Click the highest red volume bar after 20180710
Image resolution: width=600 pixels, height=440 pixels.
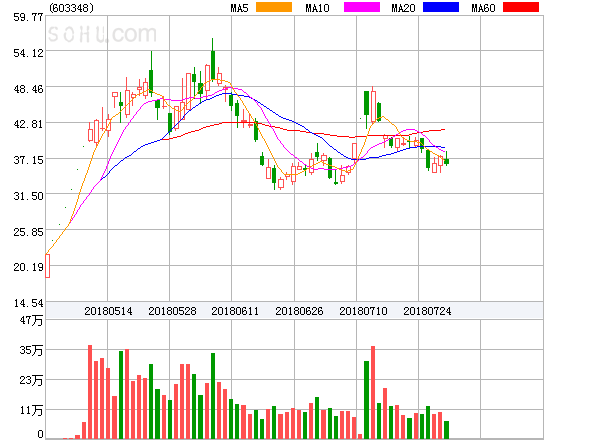coord(373,392)
